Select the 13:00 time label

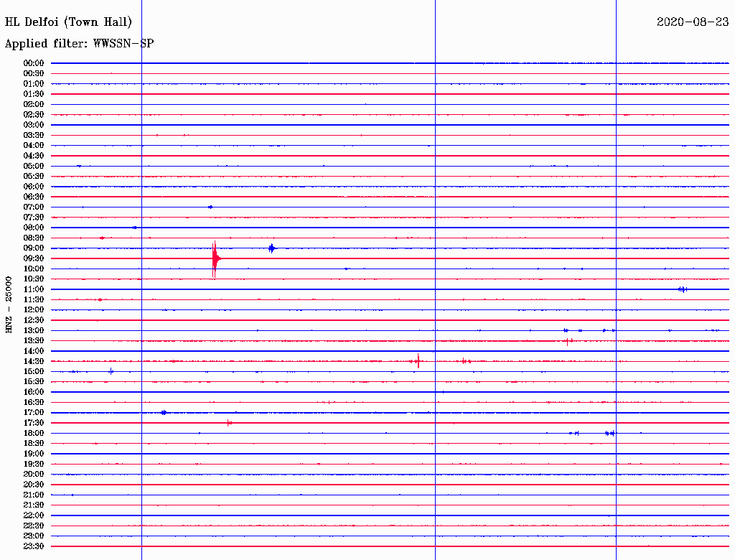34,330
